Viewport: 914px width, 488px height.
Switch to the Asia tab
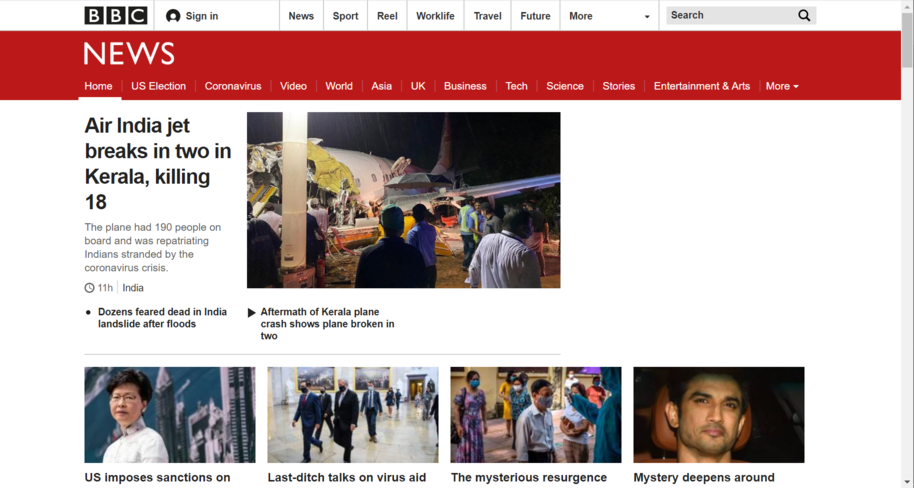click(381, 86)
